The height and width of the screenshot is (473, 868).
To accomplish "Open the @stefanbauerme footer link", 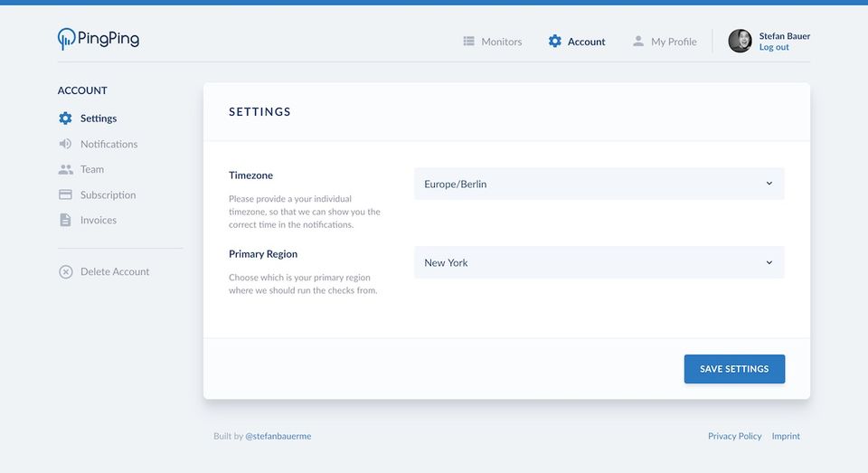I will (x=278, y=436).
